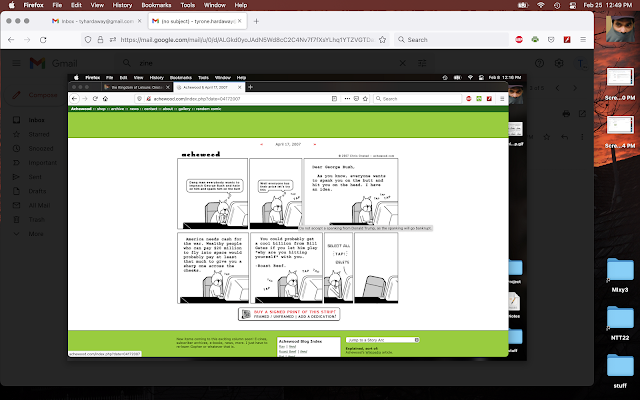Open the Apple menu in the top menu bar
The height and width of the screenshot is (400, 640).
pyautogui.click(x=11, y=5)
